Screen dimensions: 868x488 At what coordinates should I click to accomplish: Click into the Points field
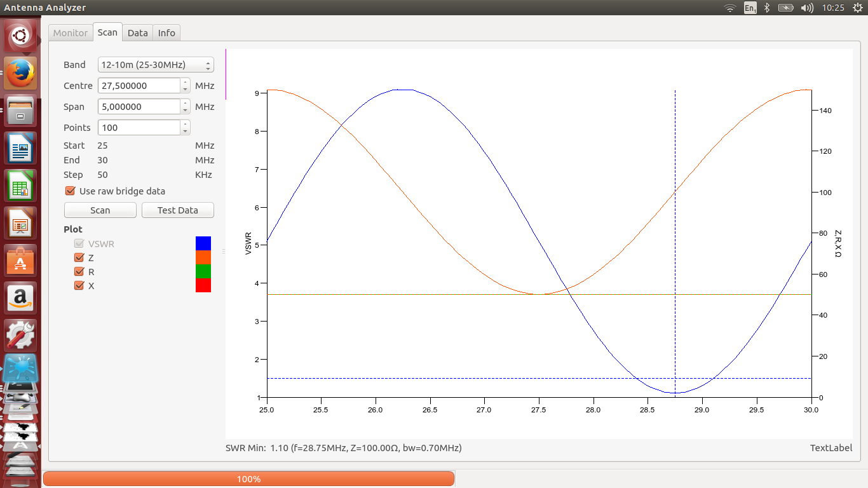point(139,128)
